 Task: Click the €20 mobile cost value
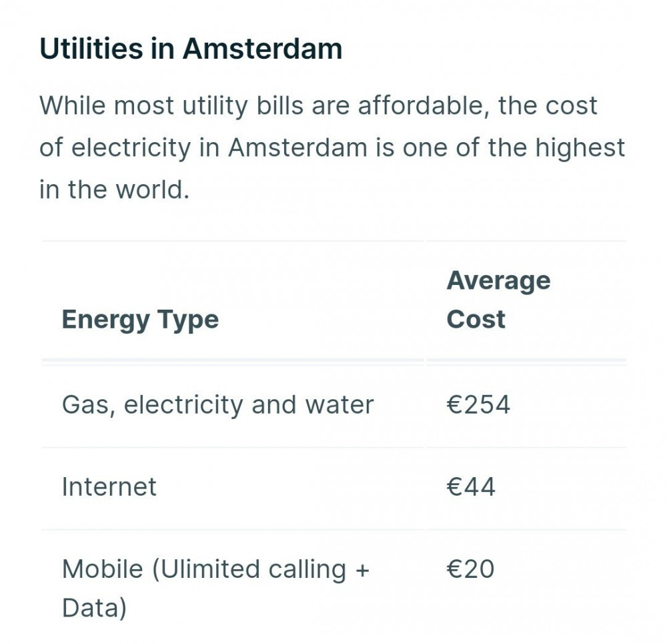click(x=470, y=569)
